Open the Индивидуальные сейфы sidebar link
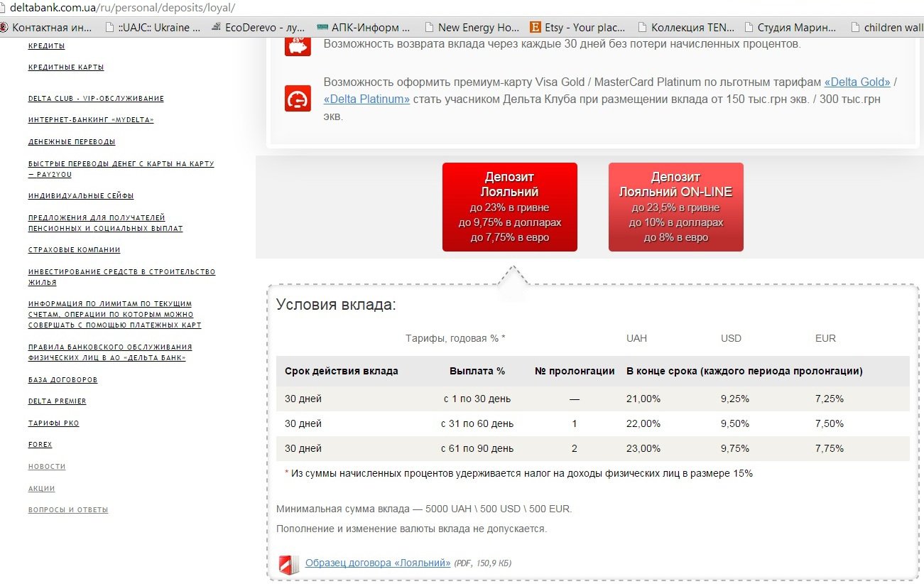Screen dimensions: 924x584 [x=81, y=196]
